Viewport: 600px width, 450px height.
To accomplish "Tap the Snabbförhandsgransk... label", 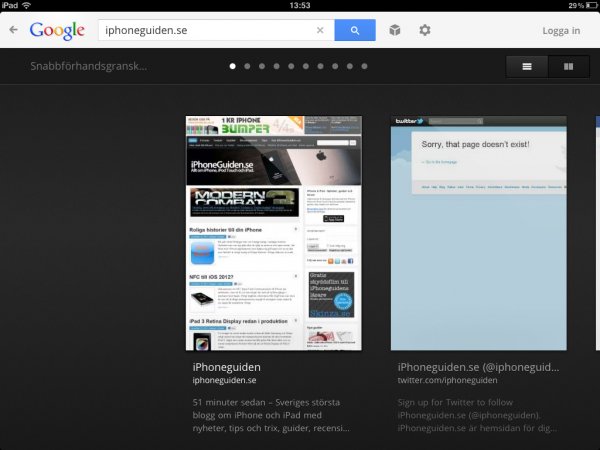I will [88, 66].
